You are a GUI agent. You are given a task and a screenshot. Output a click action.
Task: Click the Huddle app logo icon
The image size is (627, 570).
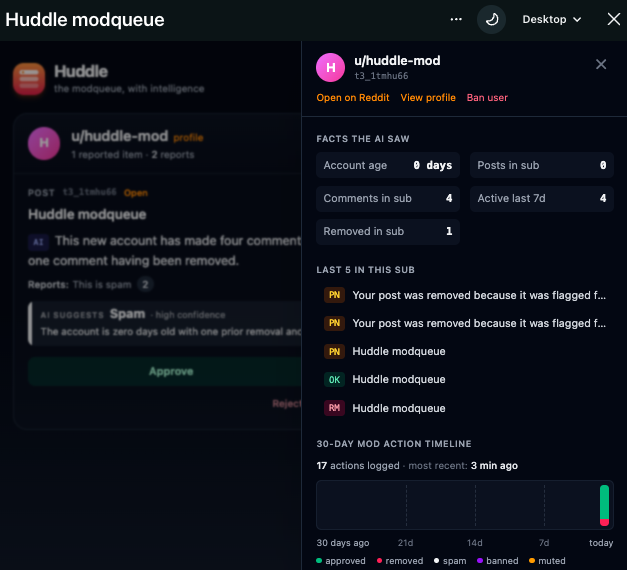point(29,79)
